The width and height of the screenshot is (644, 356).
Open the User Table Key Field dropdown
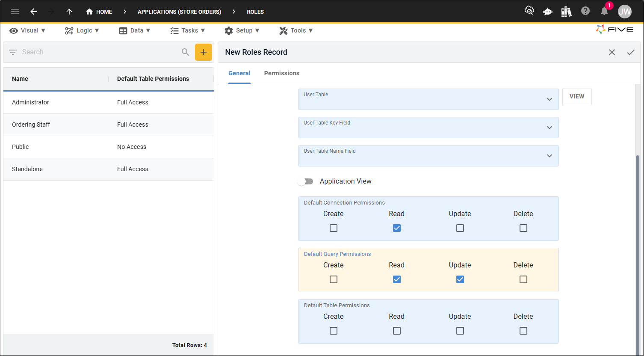tap(549, 128)
